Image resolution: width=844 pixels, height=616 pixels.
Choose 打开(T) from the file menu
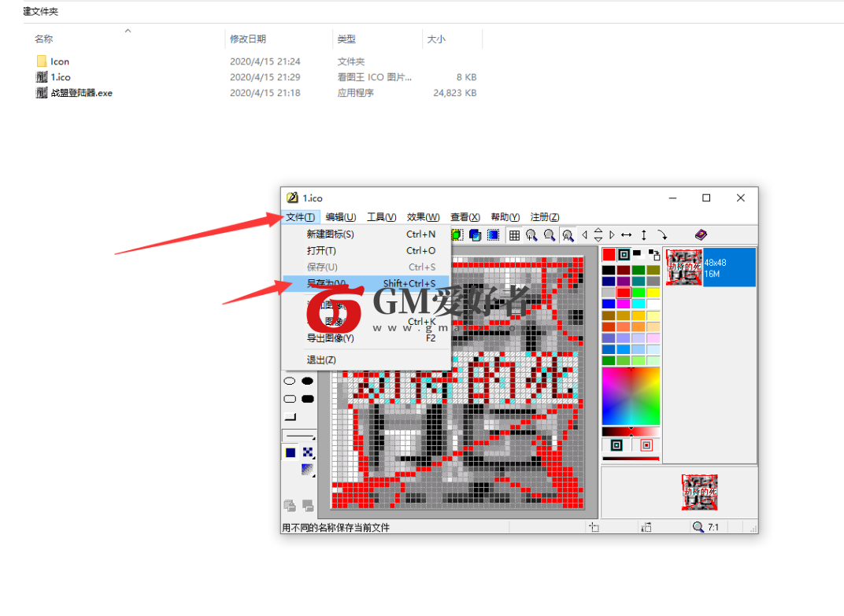(x=366, y=251)
